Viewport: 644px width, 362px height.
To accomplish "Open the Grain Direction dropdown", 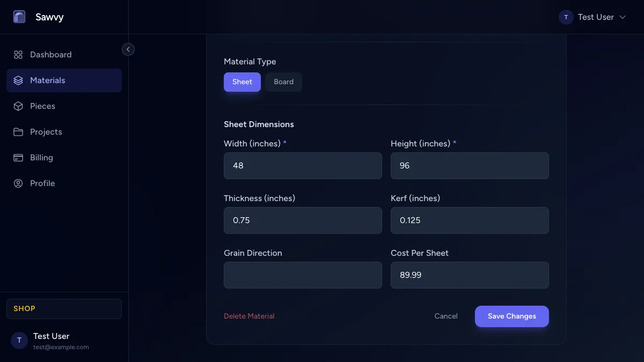I will [303, 275].
